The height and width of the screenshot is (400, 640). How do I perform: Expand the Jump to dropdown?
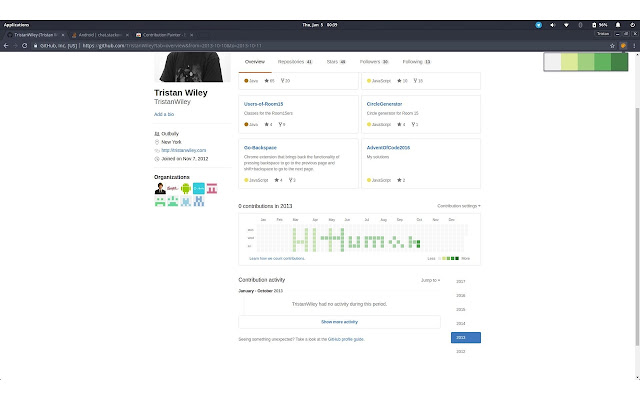[x=431, y=280]
